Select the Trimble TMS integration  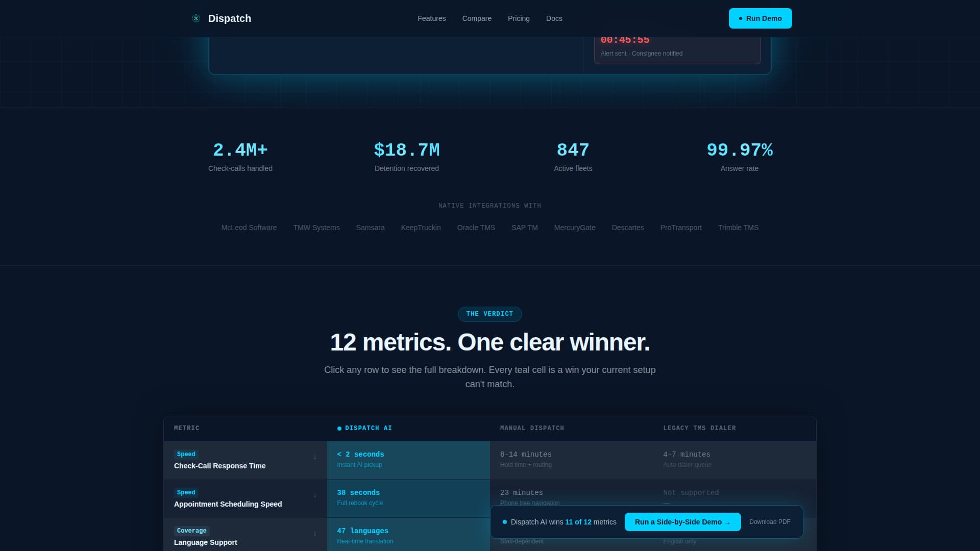pos(738,228)
